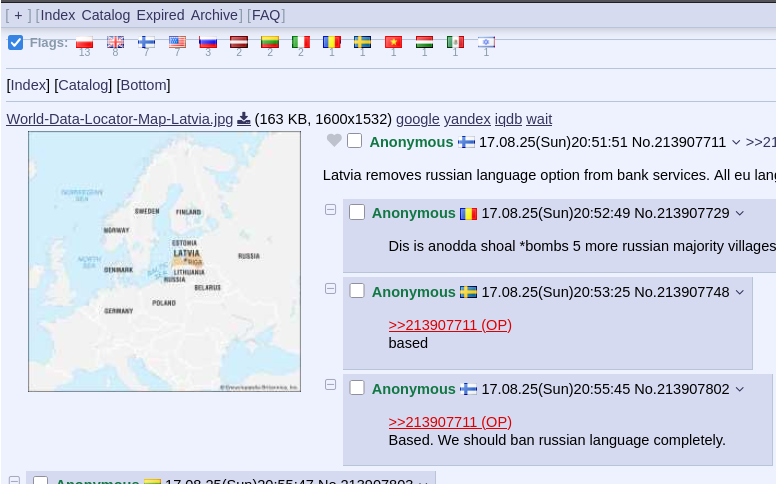Download the World-Data-Locator-Map-Latvia.jpg image
This screenshot has height=484, width=776.
coord(243,119)
